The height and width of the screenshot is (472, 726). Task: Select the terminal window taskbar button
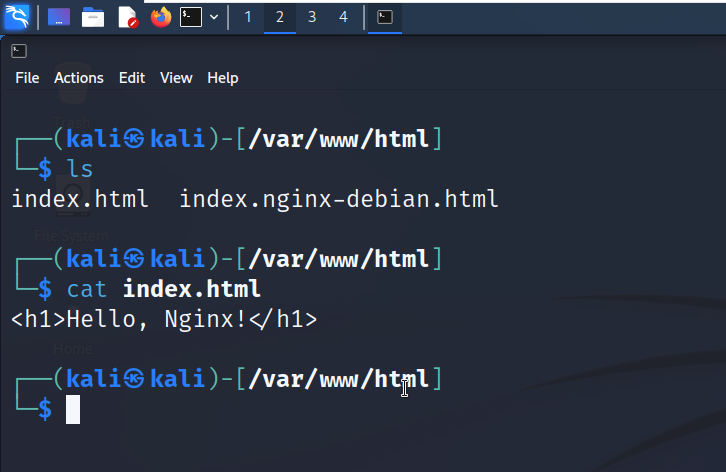[385, 17]
